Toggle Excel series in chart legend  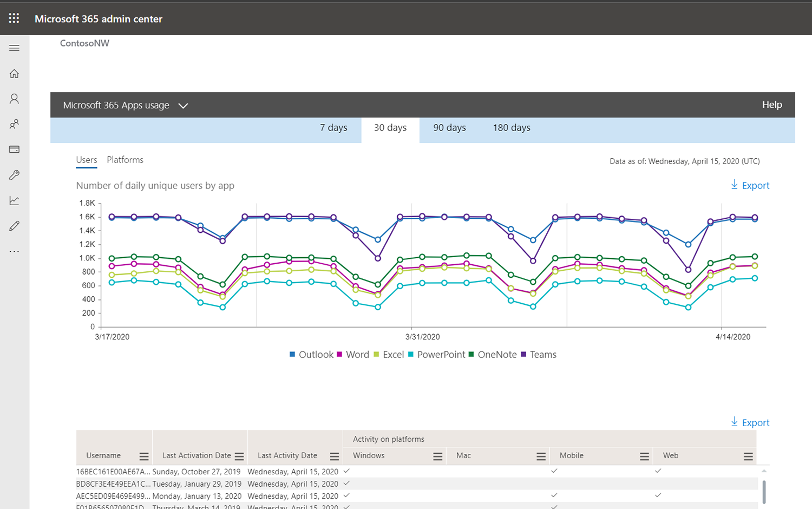(389, 355)
